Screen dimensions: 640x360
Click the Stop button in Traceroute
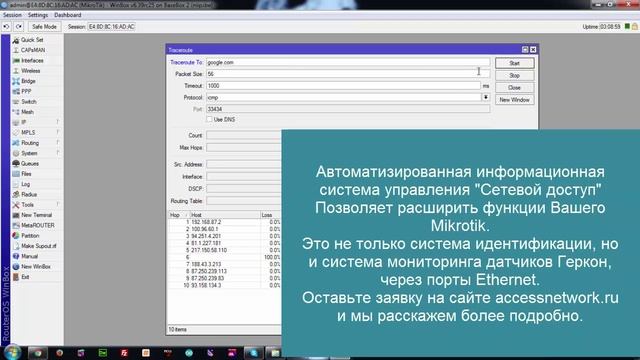point(514,76)
